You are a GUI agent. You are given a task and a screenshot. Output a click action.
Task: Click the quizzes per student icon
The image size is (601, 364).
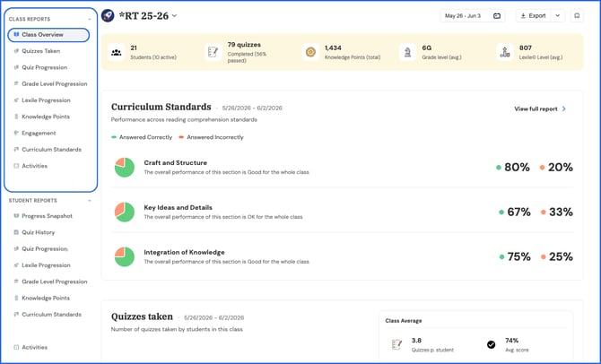(x=396, y=345)
